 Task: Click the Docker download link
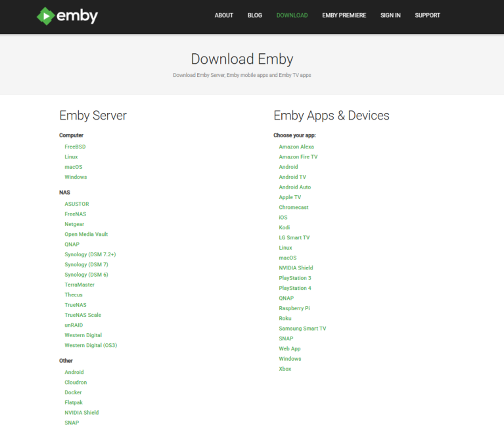[x=73, y=392]
